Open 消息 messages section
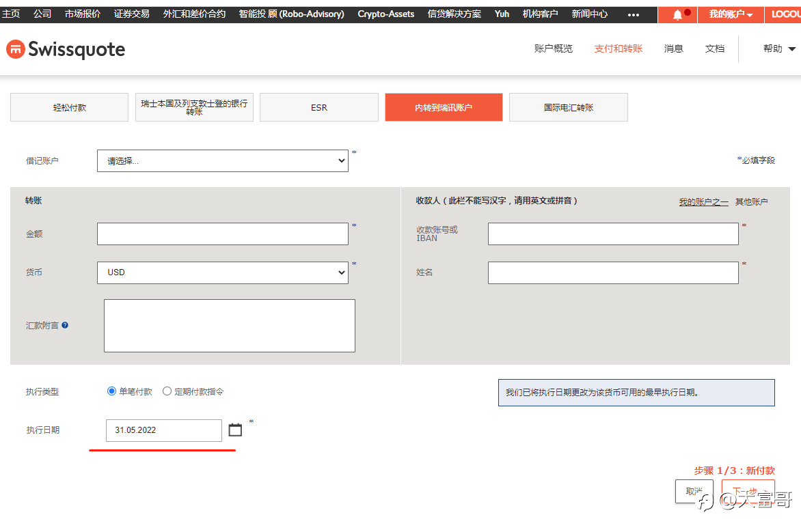Screen dimensions: 801x532 coord(673,48)
